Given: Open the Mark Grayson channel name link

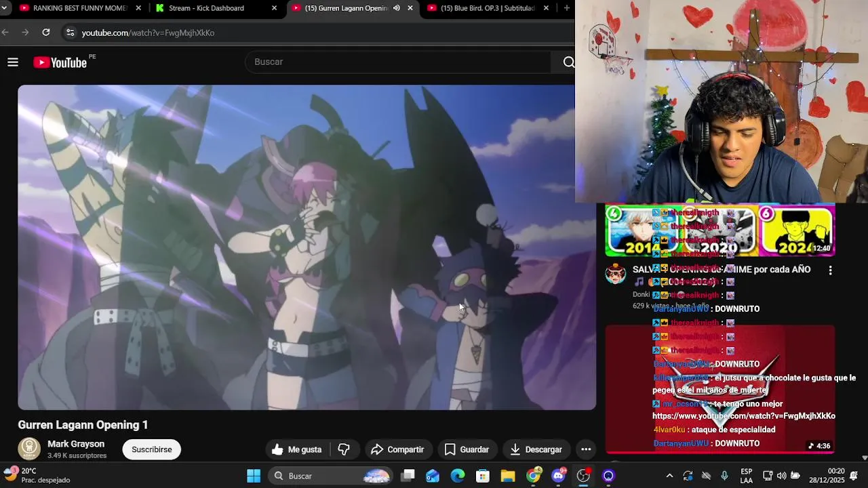Looking at the screenshot, I should (x=76, y=444).
